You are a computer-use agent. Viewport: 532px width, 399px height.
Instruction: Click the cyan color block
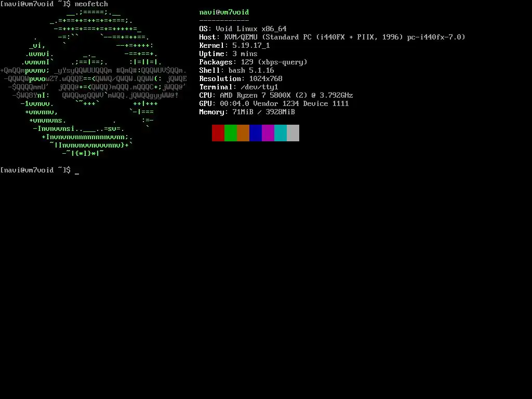tap(281, 132)
